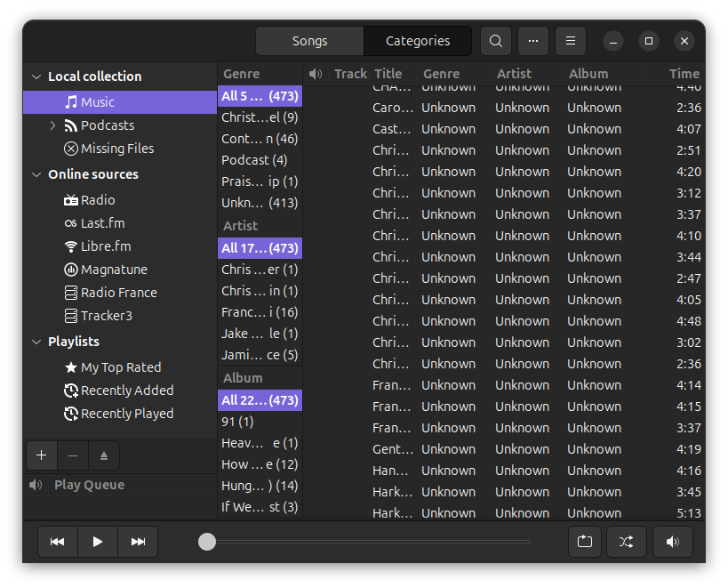Select the Magnatune source
The width and height of the screenshot is (728, 588).
pos(113,270)
